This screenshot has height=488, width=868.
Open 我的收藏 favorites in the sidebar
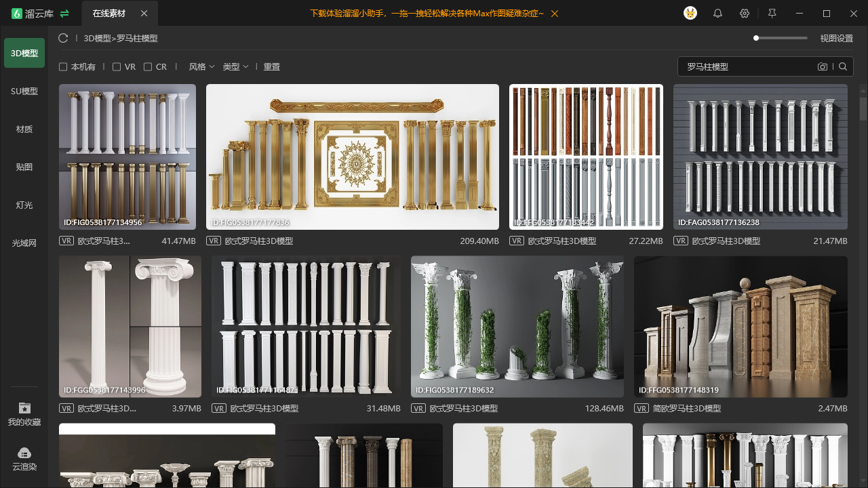coord(24,414)
